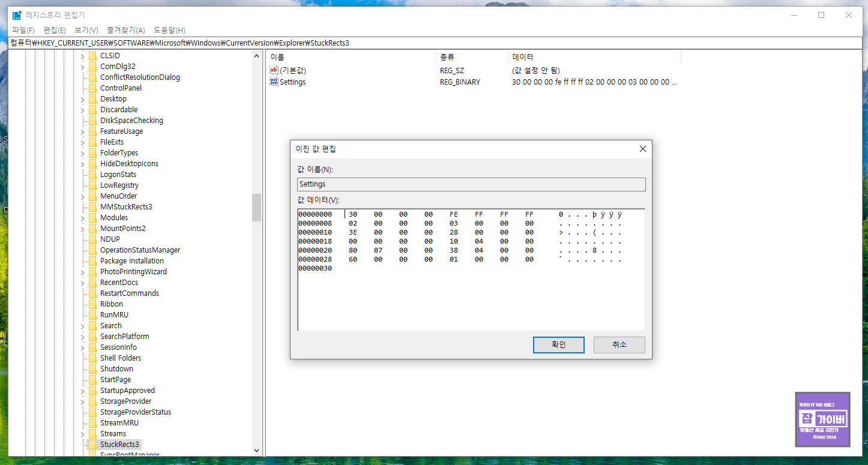This screenshot has width=868, height=465.
Task: Expand the FeatureUsage key
Action: click(82, 131)
